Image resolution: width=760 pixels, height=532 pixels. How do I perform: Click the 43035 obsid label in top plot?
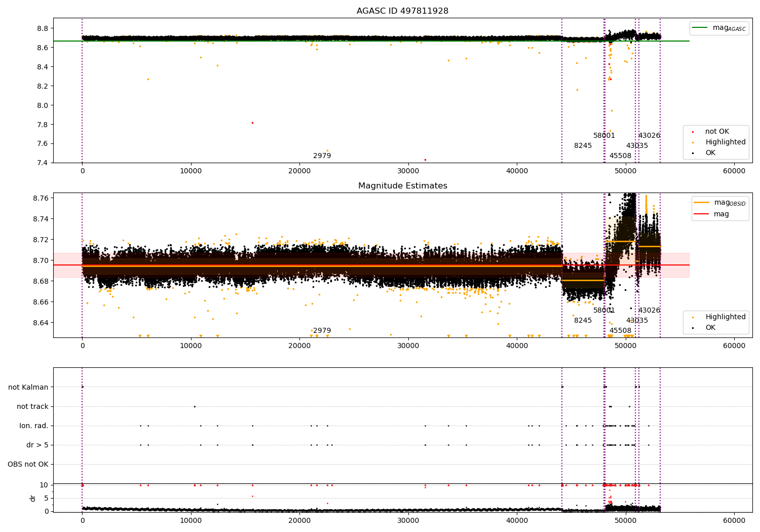pyautogui.click(x=637, y=146)
